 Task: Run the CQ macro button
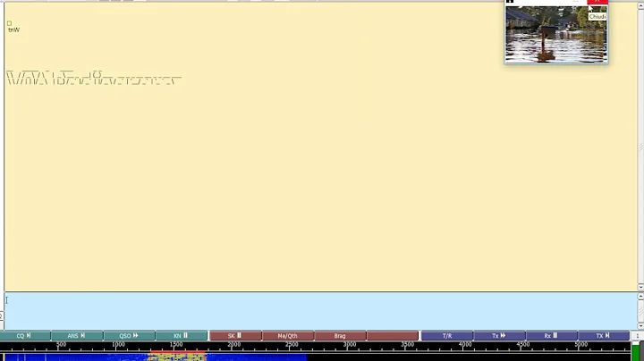click(25, 336)
